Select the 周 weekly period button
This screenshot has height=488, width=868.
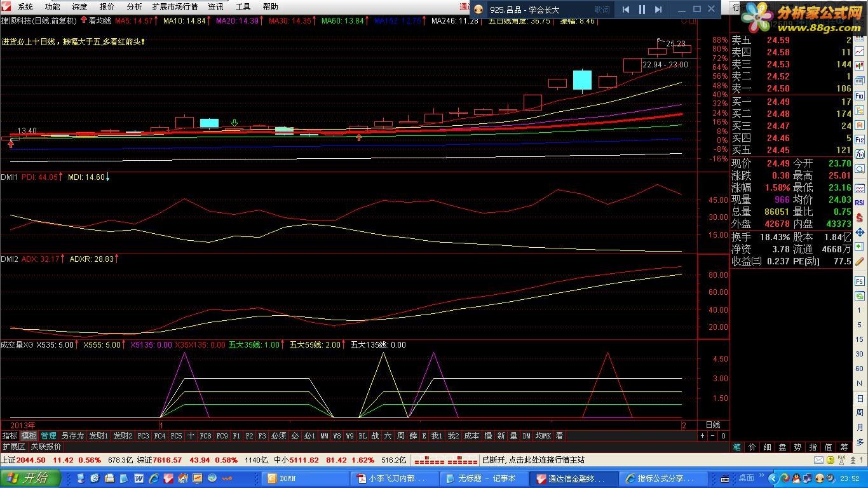[860, 413]
